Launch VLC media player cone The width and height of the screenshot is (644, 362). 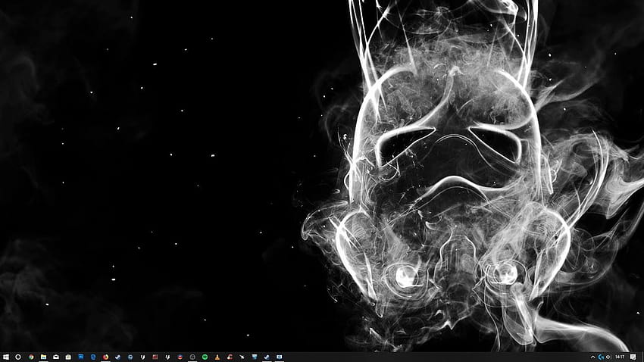pos(217,357)
